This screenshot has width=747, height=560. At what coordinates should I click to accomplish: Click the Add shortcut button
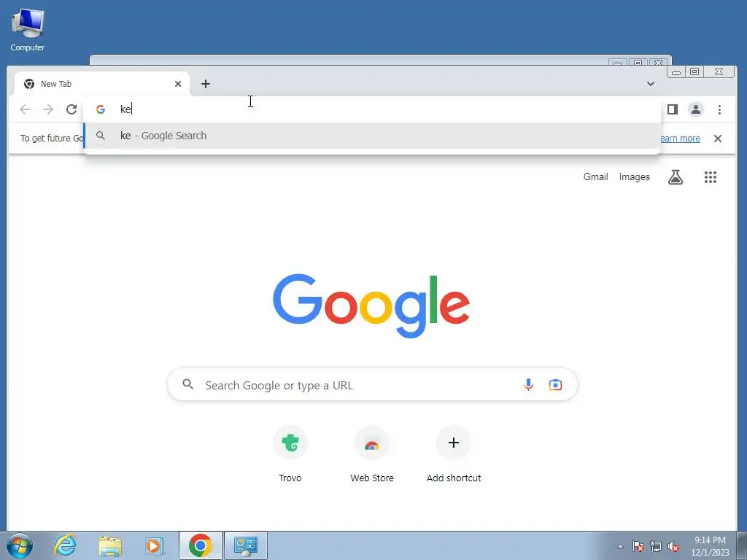pos(454,455)
